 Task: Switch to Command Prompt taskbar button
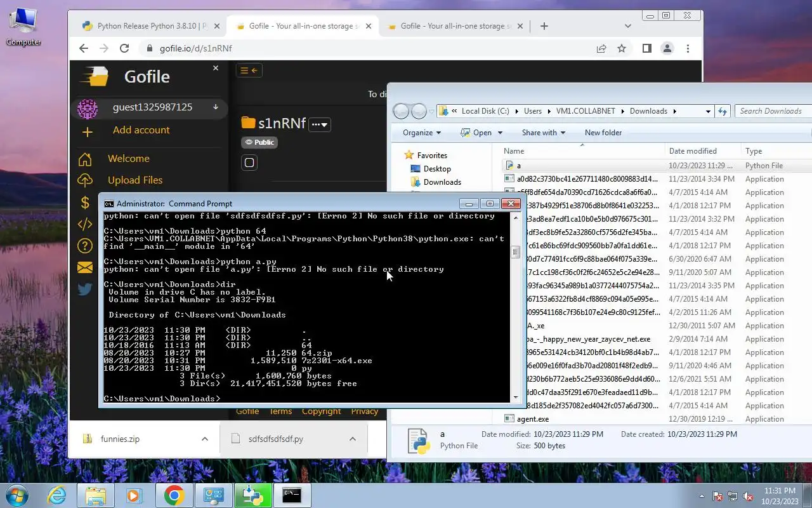(x=292, y=496)
